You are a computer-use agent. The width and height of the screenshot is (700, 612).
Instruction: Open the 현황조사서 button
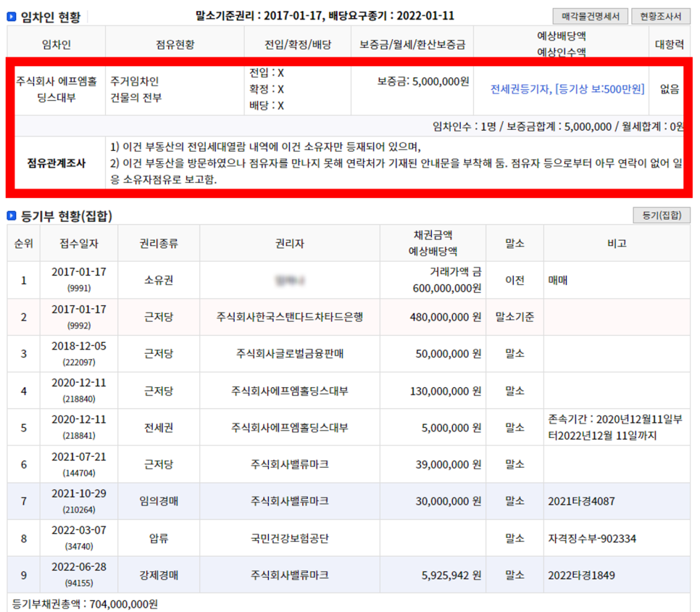(x=661, y=17)
